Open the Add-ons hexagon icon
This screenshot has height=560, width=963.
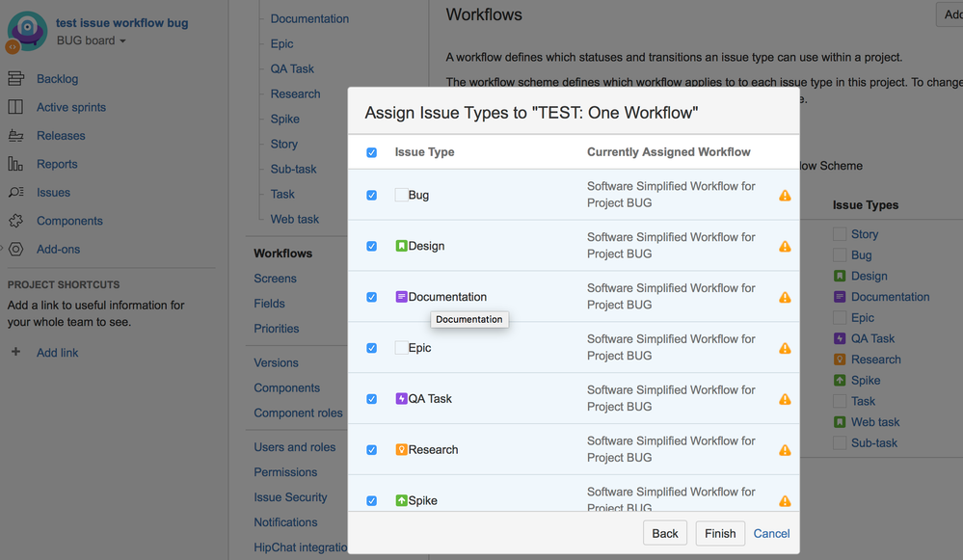pyautogui.click(x=16, y=249)
